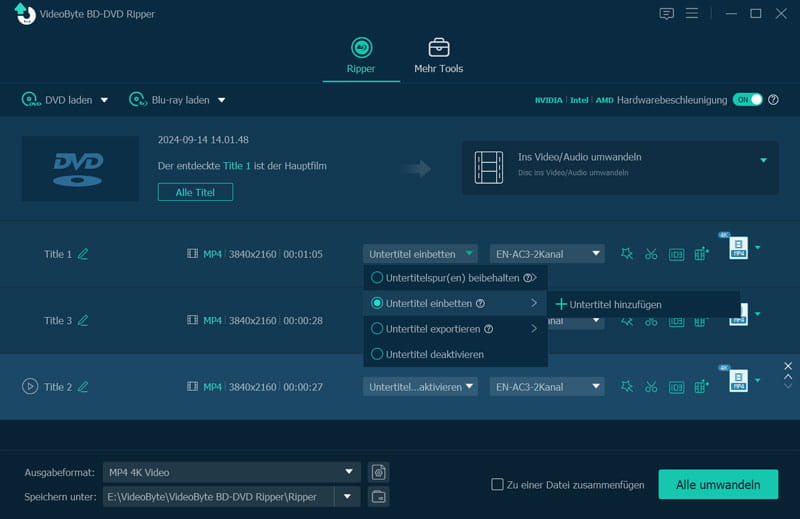Click help icon next to Untertitelspur(en) beibehalten

point(528,278)
